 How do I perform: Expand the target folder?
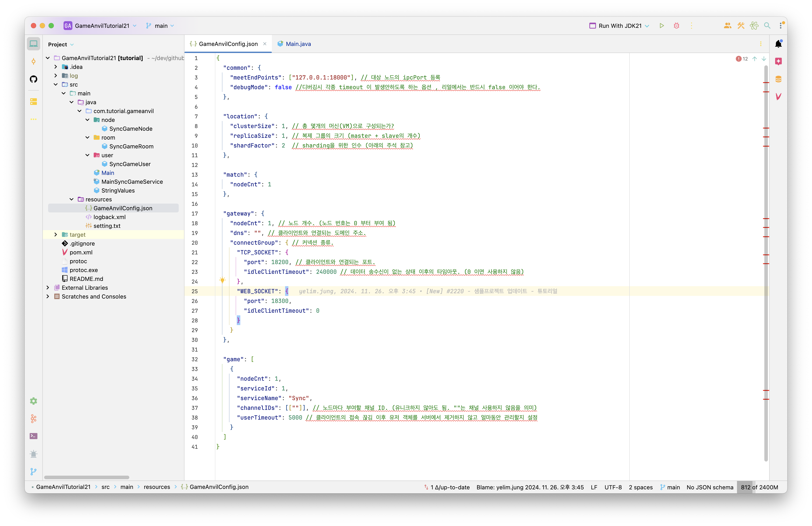(x=56, y=235)
